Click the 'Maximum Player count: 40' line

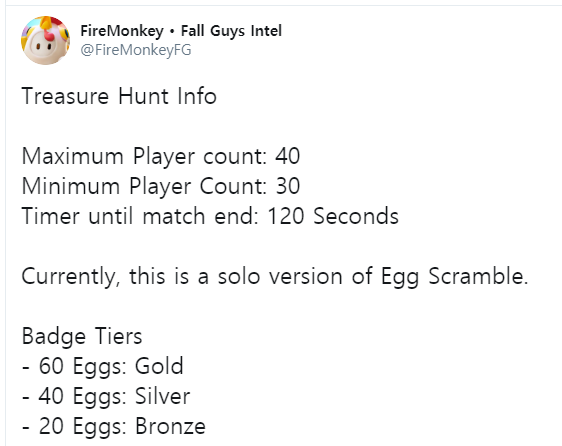tap(161, 156)
